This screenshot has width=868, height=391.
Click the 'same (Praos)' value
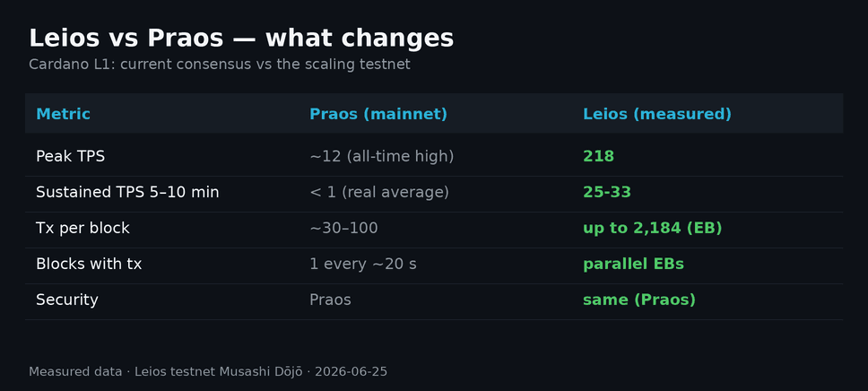point(639,300)
